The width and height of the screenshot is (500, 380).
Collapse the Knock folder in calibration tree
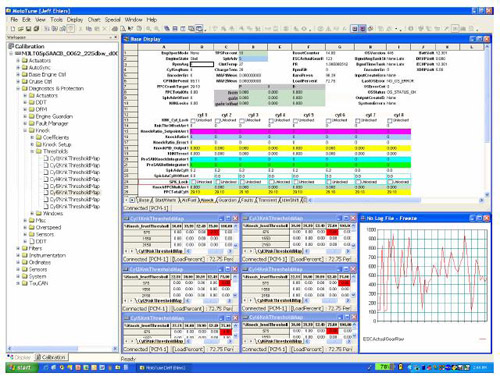[25, 130]
